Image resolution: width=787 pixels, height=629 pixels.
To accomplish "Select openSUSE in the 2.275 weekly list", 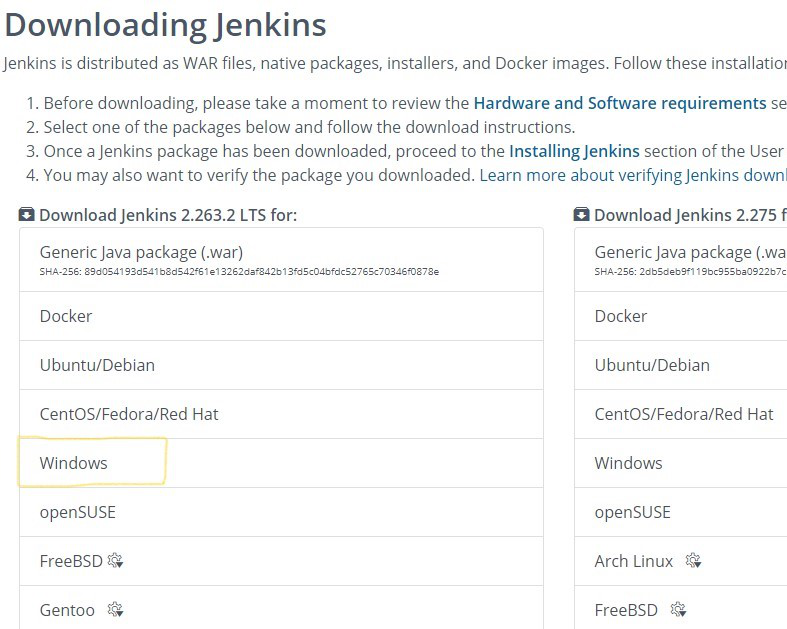I will (x=681, y=512).
